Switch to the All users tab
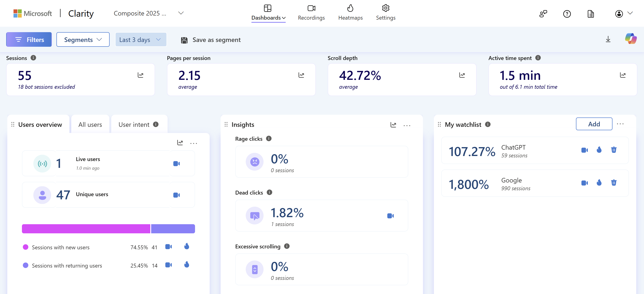644x294 pixels. click(90, 125)
